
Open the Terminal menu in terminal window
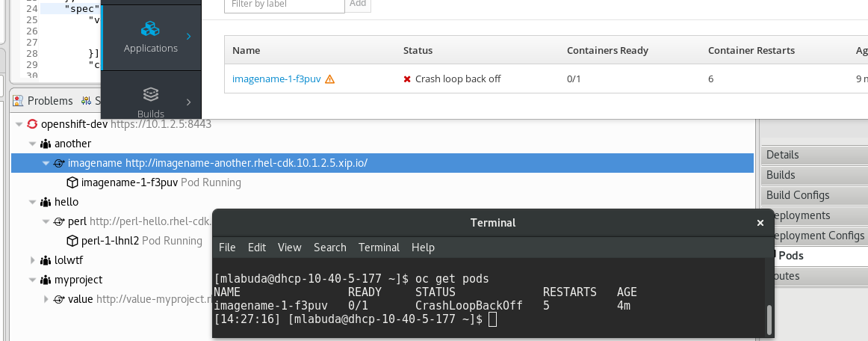pos(379,248)
